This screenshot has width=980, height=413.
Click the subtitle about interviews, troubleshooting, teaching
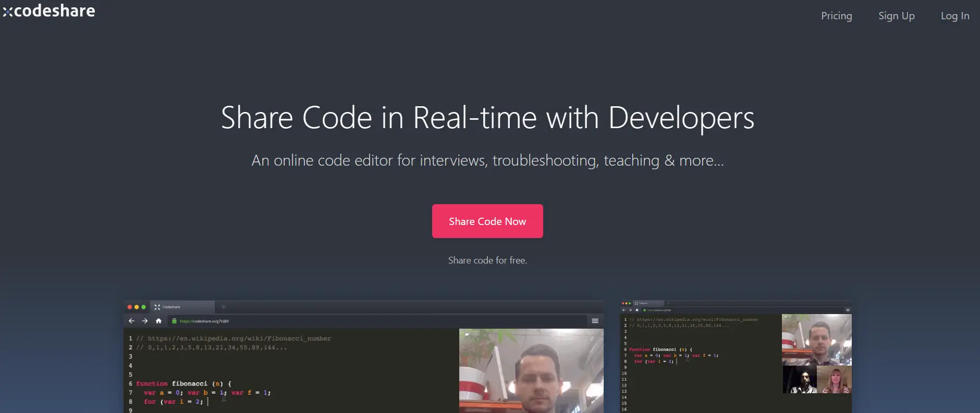[487, 160]
